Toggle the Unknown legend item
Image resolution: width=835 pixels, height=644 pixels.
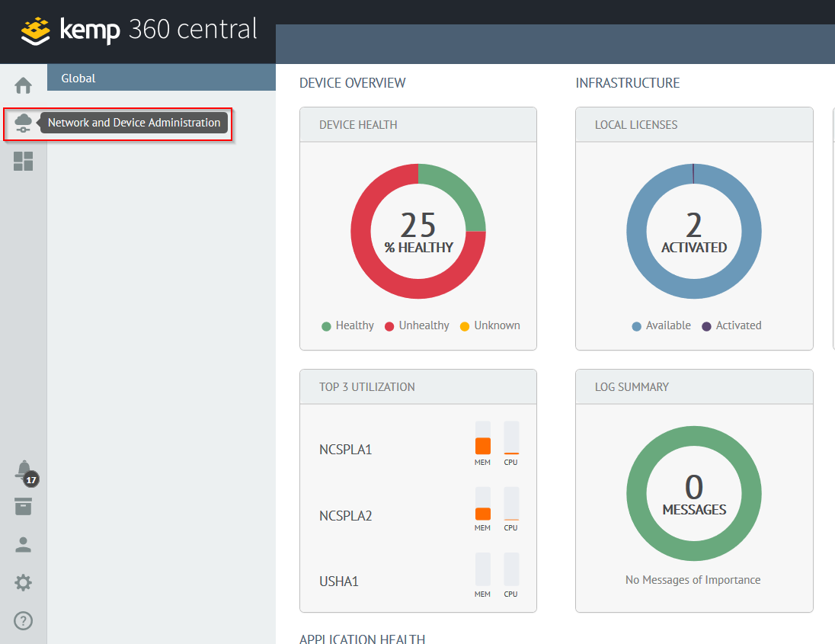click(490, 325)
